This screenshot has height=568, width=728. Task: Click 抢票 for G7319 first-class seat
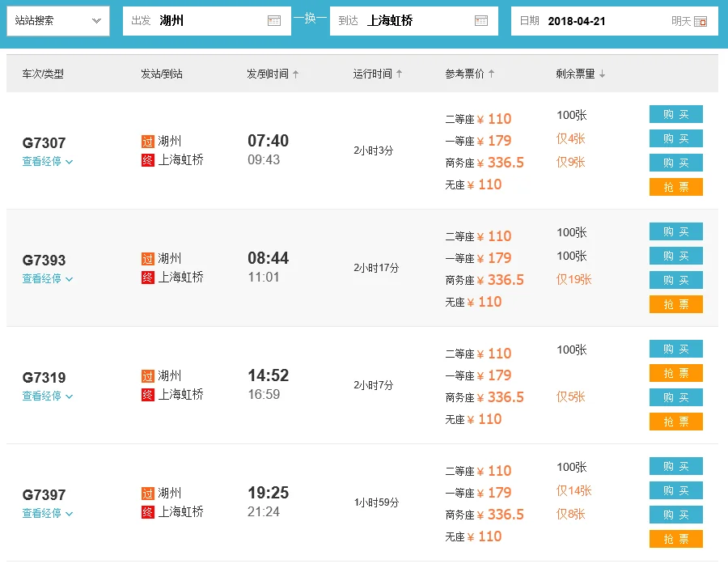[675, 373]
